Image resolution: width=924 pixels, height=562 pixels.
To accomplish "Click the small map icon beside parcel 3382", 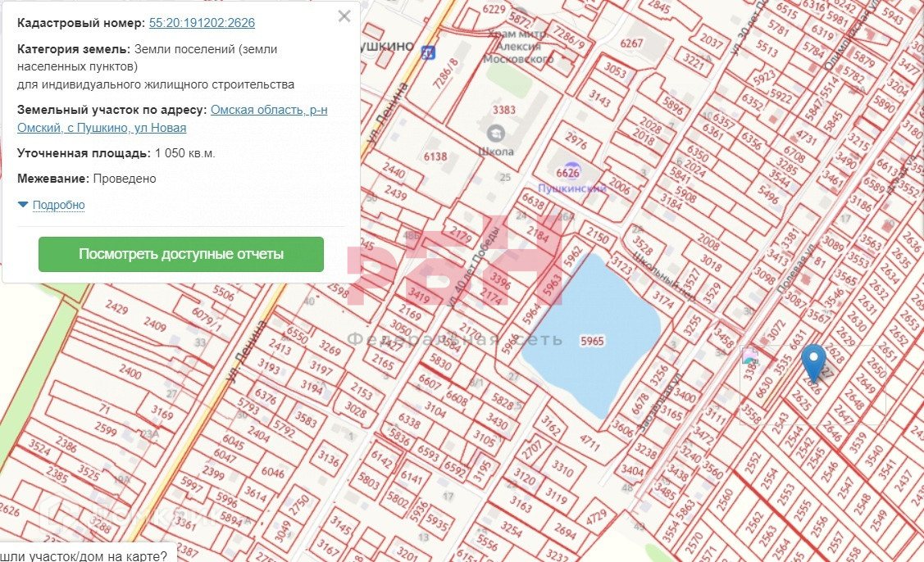I will (x=749, y=355).
